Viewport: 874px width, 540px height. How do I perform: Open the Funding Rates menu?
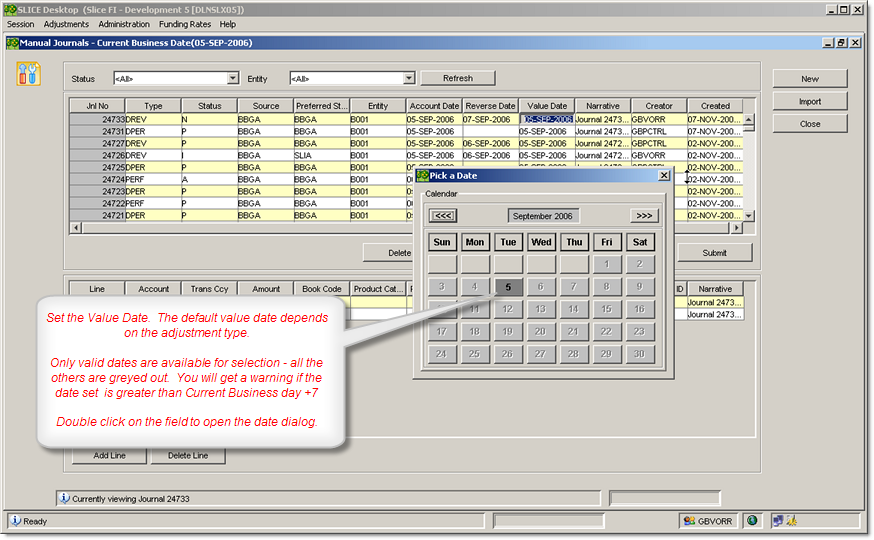point(185,24)
